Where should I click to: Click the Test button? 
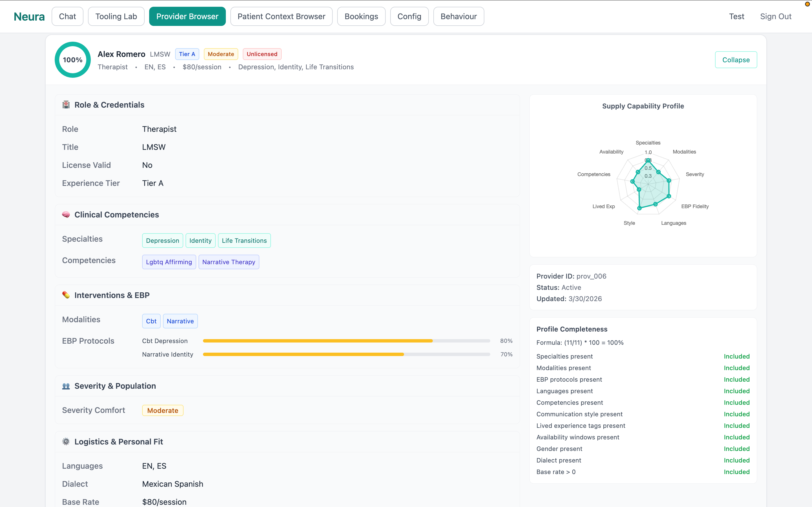(x=736, y=16)
